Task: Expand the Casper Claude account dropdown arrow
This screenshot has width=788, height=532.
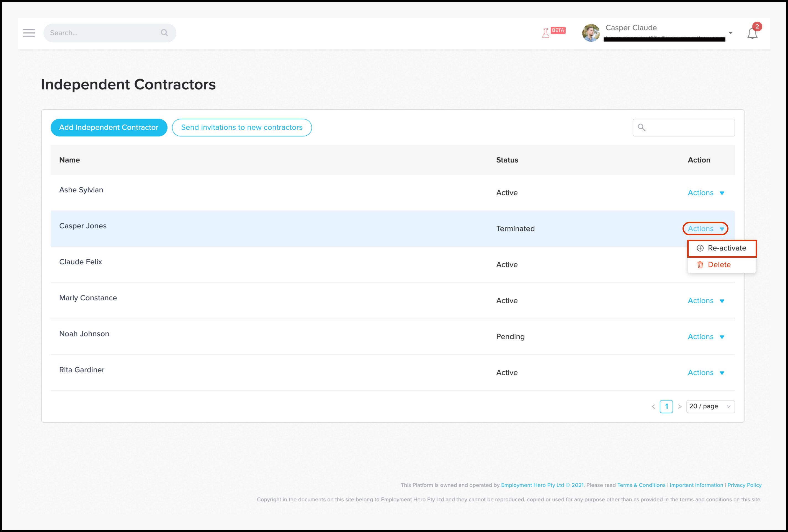Action: point(730,33)
